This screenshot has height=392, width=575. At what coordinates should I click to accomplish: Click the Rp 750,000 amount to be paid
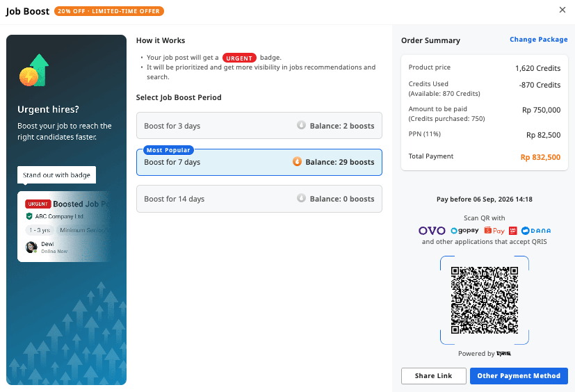tap(541, 110)
